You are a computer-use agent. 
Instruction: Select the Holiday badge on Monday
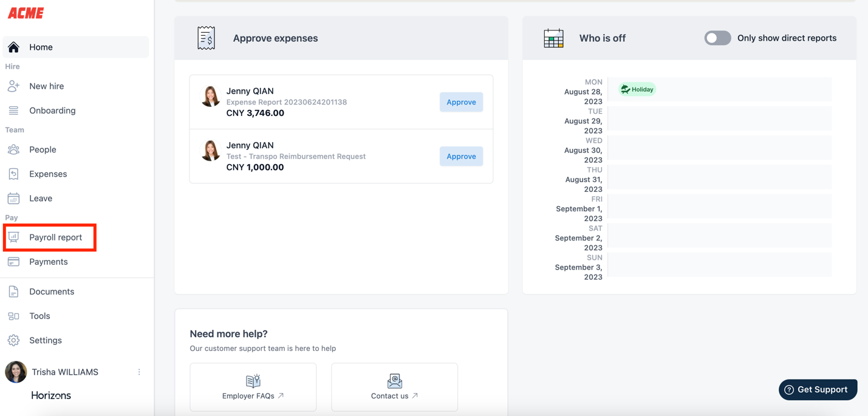tap(637, 89)
